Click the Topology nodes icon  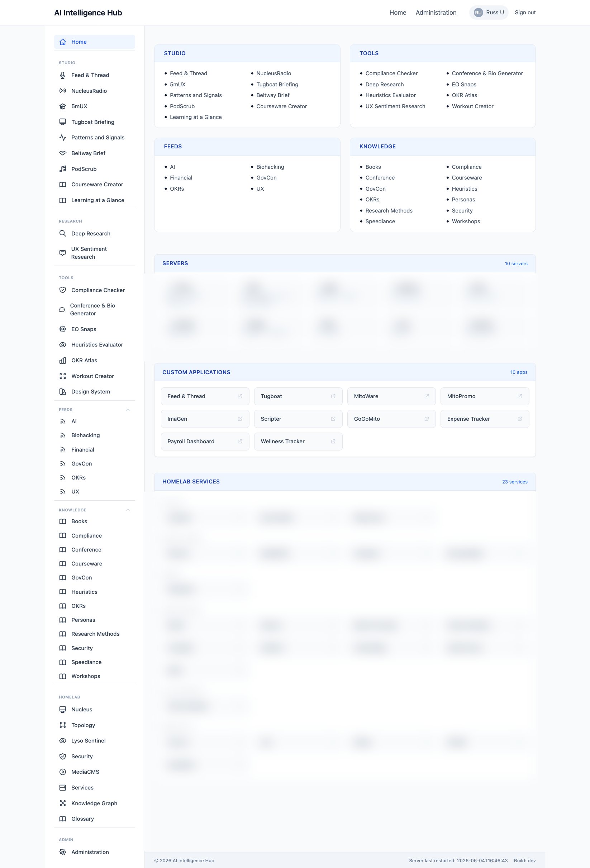coord(63,725)
